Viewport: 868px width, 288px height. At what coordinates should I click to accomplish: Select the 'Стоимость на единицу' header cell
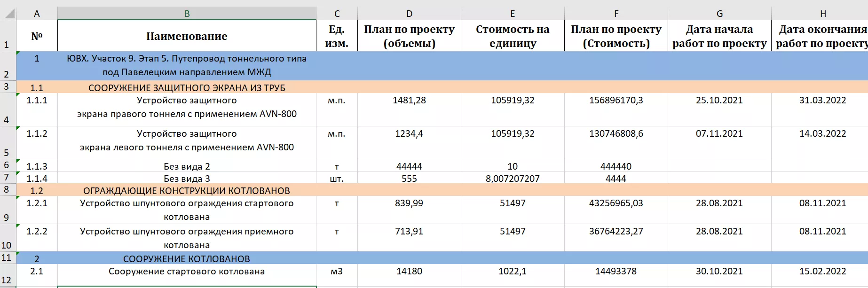(513, 36)
